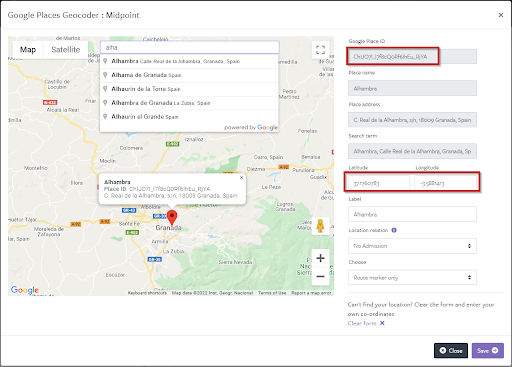
Task: Select Alhama de Granada suggestion
Action: pyautogui.click(x=189, y=75)
